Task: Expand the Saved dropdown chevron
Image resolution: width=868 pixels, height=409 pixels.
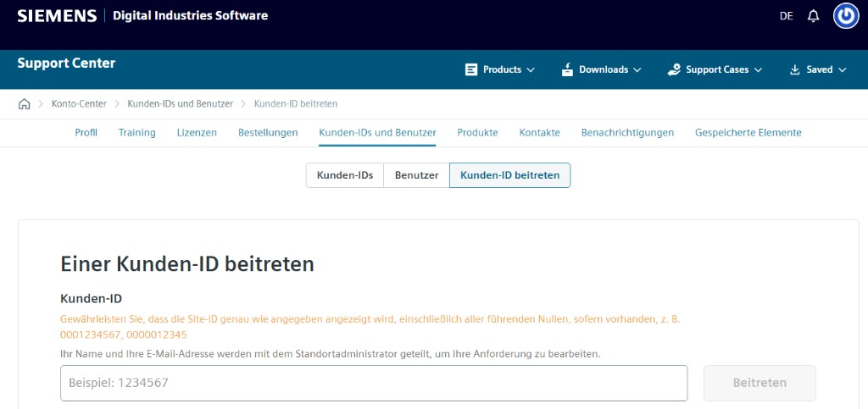Action: [843, 70]
